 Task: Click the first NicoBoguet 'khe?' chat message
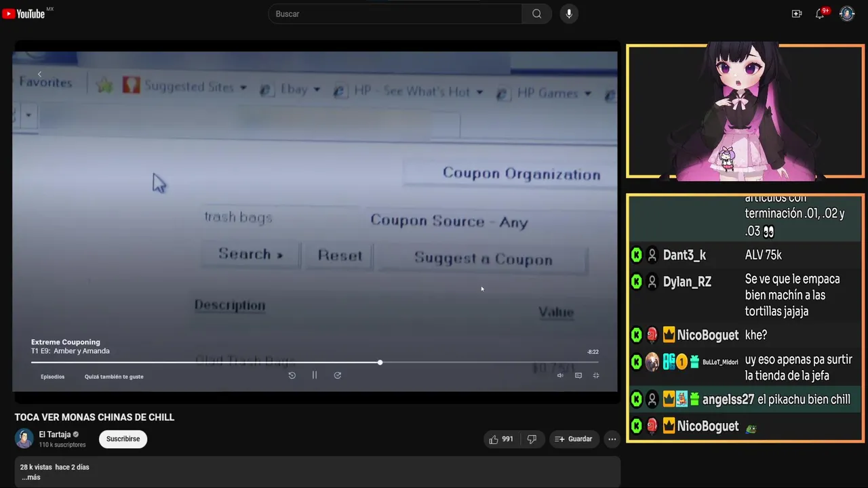[755, 335]
